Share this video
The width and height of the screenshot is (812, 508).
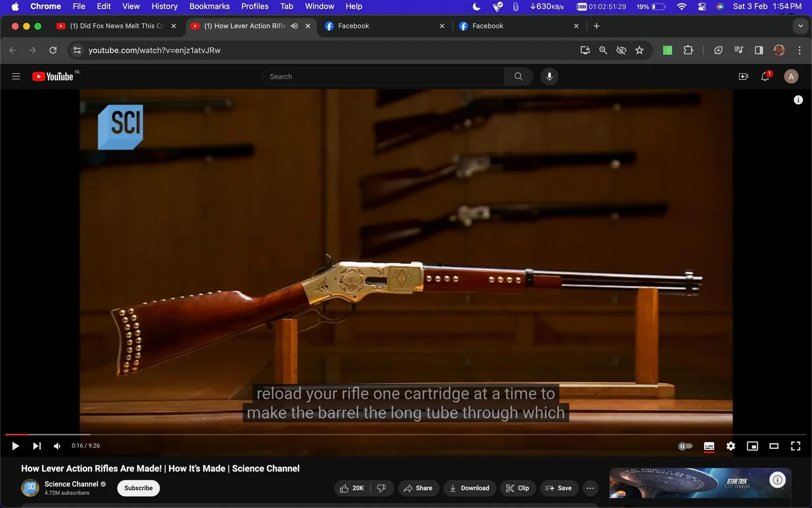point(418,488)
